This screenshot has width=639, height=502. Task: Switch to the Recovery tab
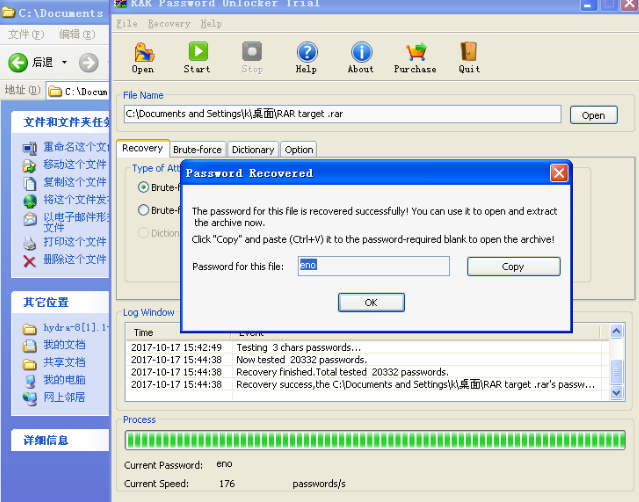143,148
